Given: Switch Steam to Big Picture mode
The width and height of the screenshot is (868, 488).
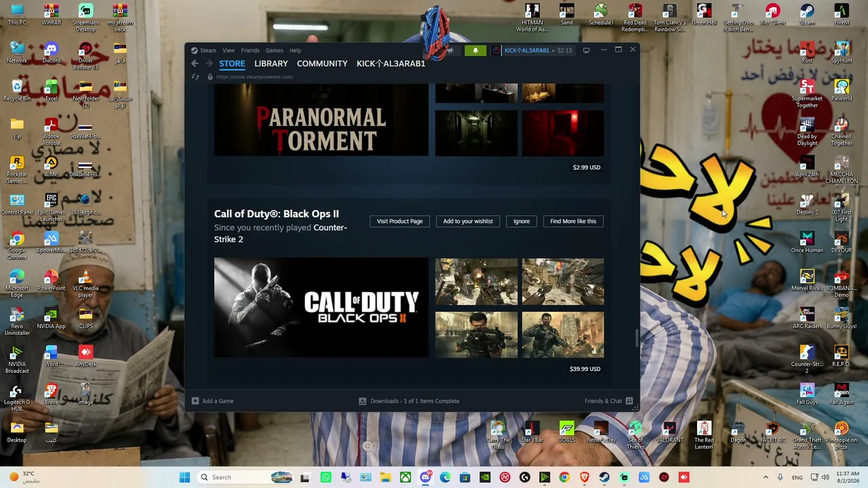Looking at the screenshot, I should coord(586,50).
